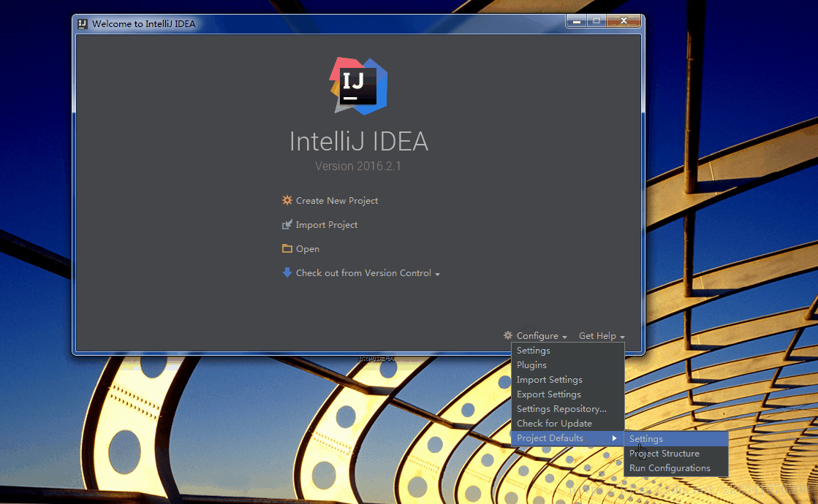The height and width of the screenshot is (504, 818).
Task: Open Settings Repository...
Action: click(568, 408)
